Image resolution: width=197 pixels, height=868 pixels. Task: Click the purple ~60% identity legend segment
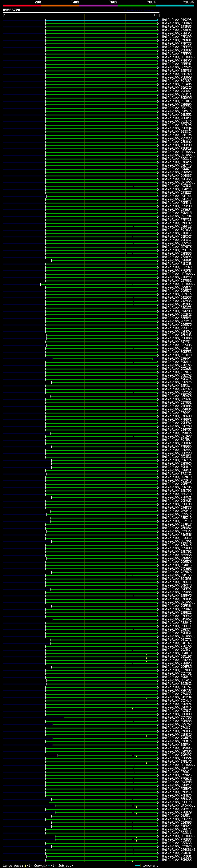click(x=98, y=6)
